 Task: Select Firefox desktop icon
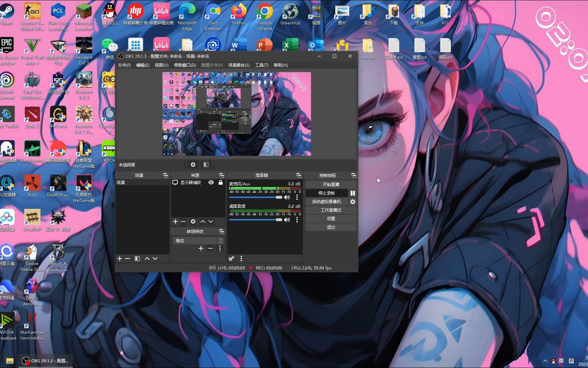click(239, 14)
